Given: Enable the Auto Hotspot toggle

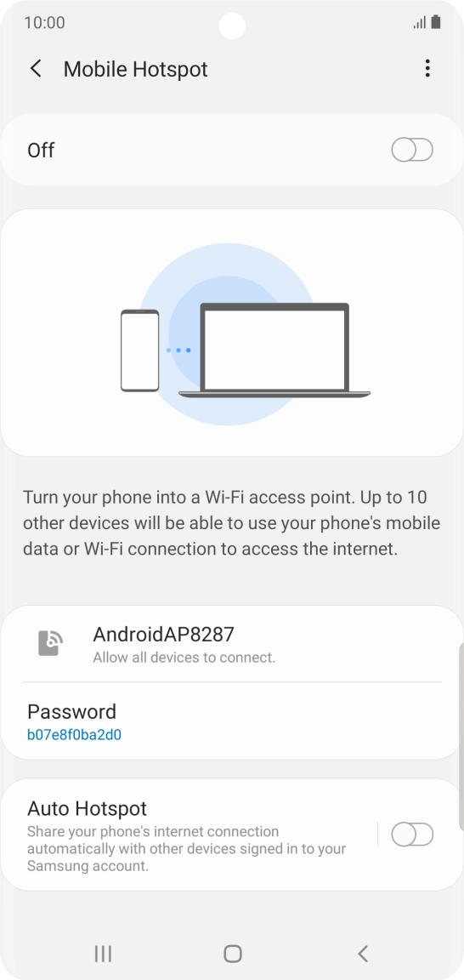Looking at the screenshot, I should click(412, 835).
